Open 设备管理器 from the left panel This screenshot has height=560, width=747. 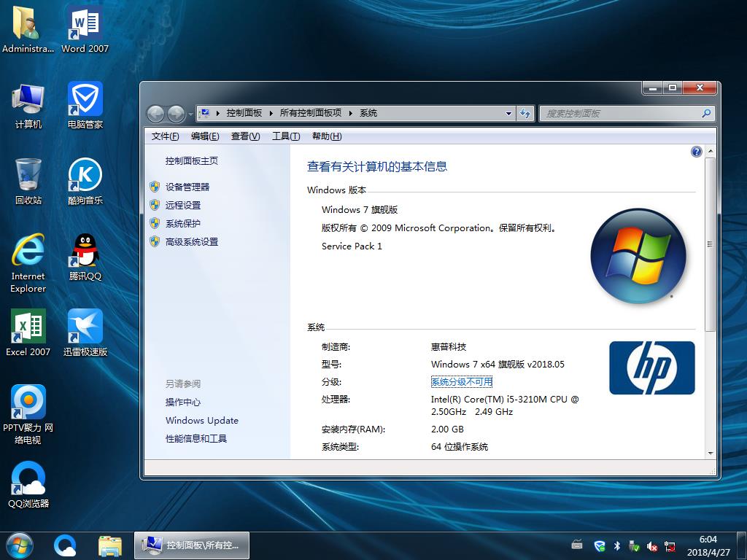tap(187, 187)
